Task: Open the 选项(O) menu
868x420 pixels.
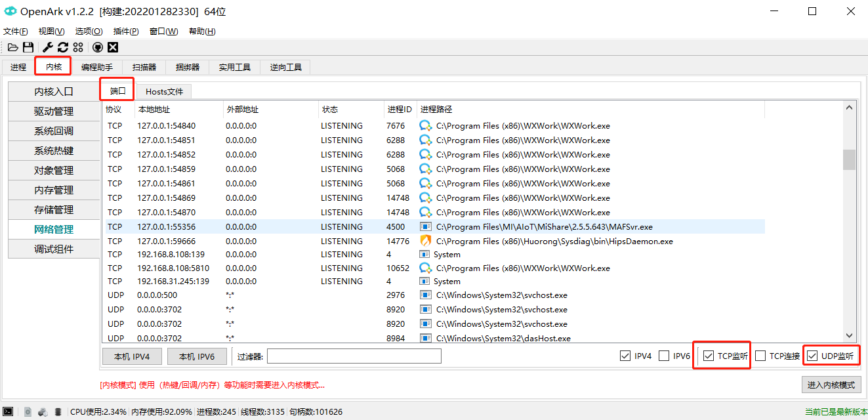Action: (x=89, y=31)
